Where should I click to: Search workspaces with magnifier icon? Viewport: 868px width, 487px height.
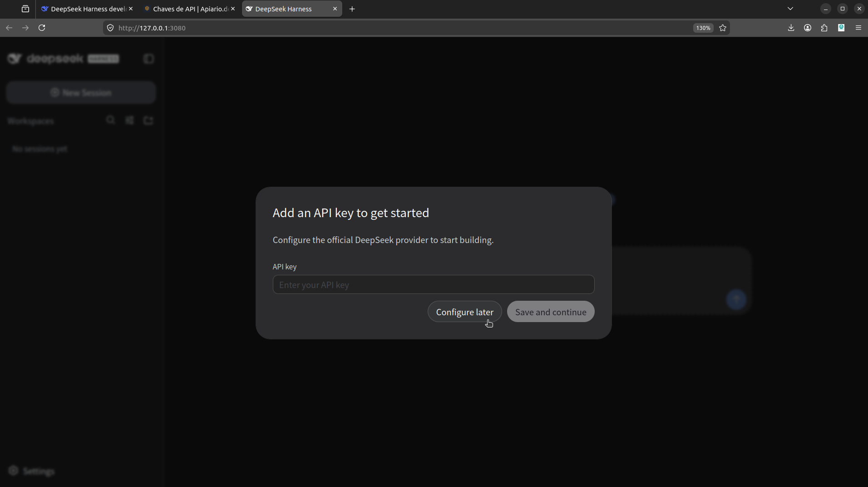pyautogui.click(x=110, y=120)
